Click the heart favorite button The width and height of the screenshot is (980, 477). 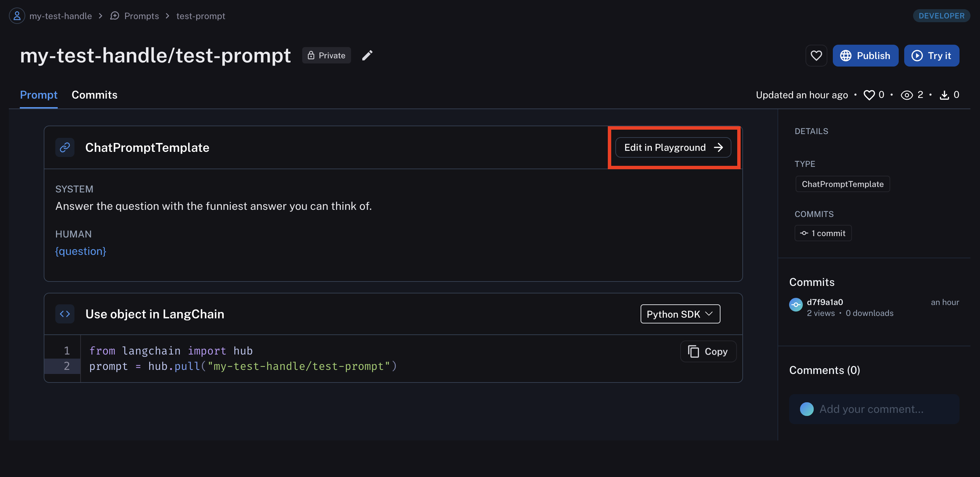(816, 56)
